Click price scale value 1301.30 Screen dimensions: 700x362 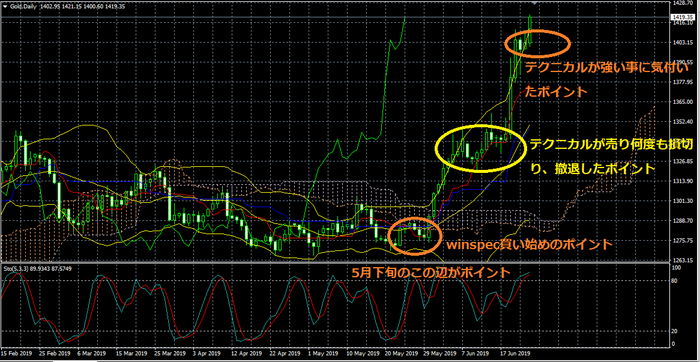(x=682, y=201)
